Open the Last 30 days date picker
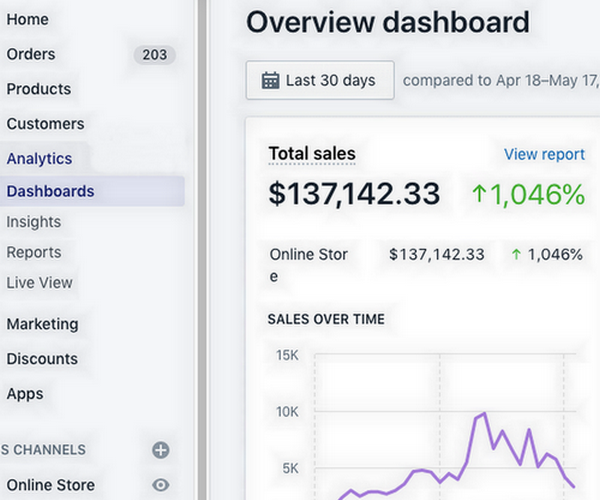The image size is (600, 500). 320,80
